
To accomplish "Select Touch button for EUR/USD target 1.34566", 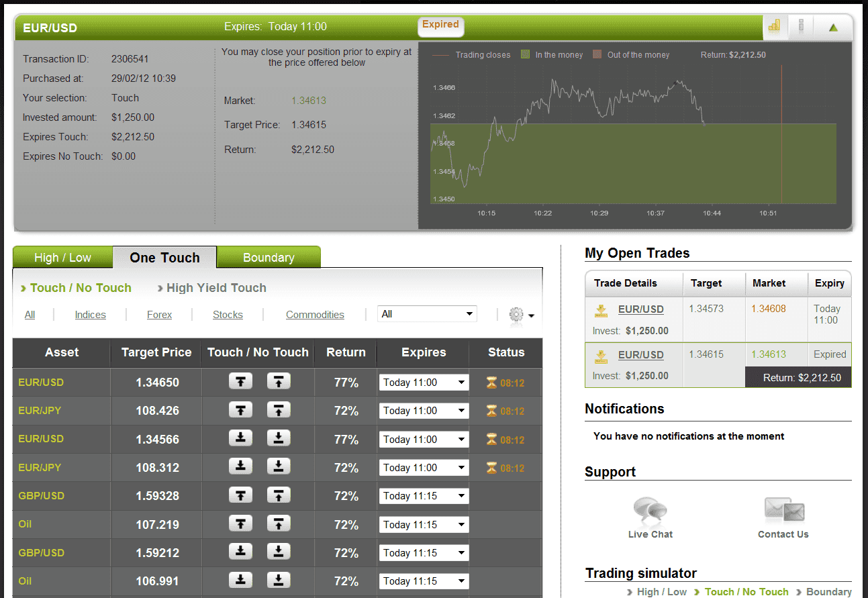I will coord(240,439).
